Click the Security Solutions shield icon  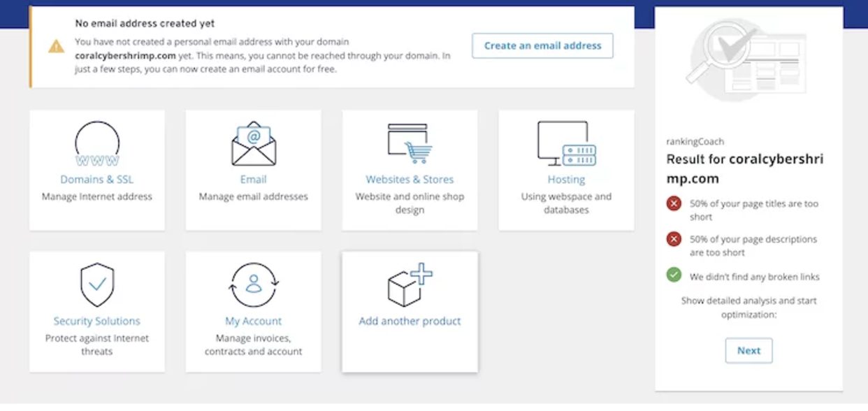click(x=96, y=285)
